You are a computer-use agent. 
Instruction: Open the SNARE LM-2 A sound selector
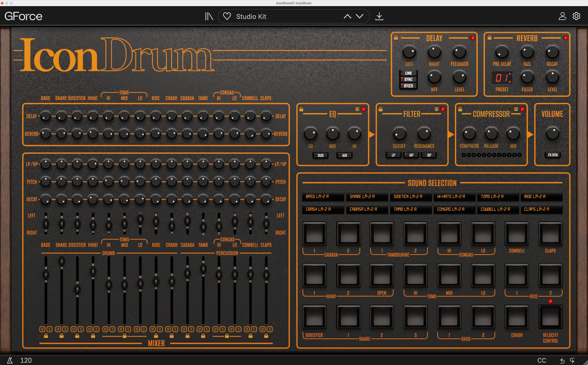coord(367,197)
